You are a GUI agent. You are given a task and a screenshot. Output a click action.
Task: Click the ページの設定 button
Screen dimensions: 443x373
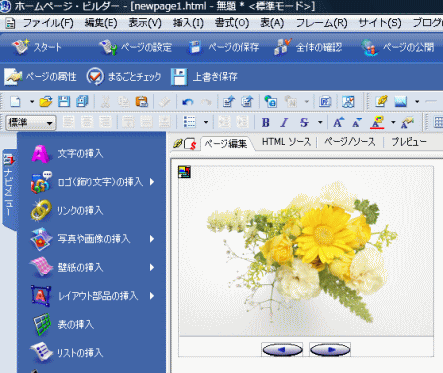135,47
